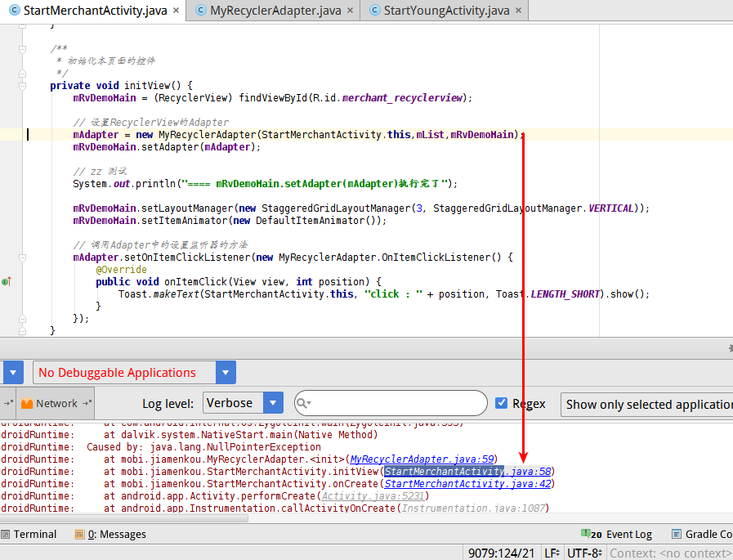Open the Show only selected application dropdown

click(x=648, y=404)
